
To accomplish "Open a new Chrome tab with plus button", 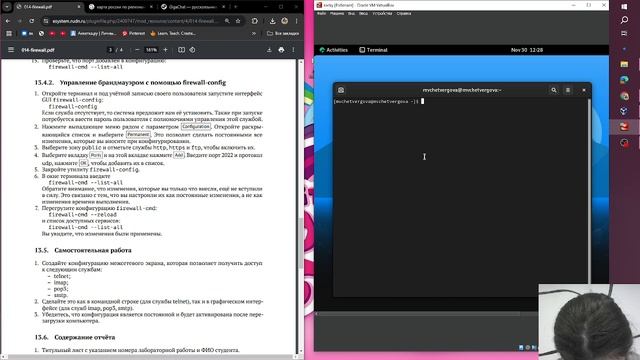I will [236, 7].
